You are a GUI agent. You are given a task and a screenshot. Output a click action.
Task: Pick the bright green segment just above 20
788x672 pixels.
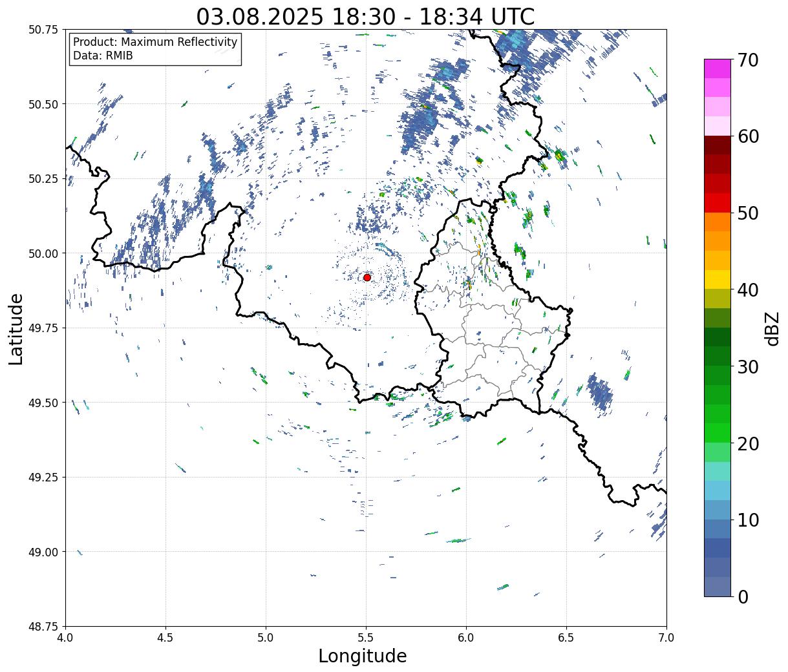click(718, 433)
